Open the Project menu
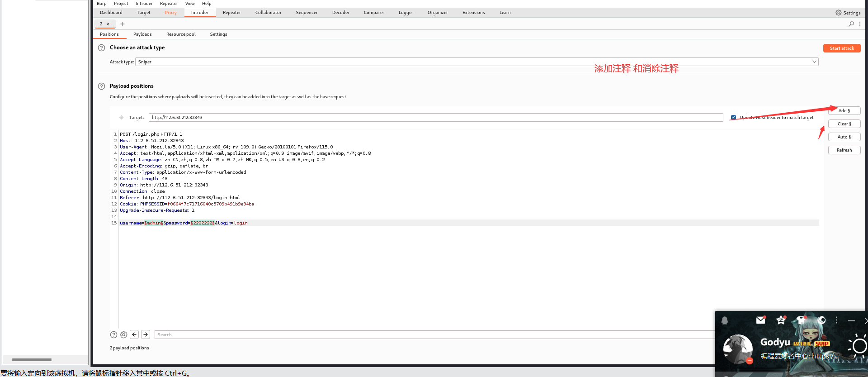 (x=121, y=4)
